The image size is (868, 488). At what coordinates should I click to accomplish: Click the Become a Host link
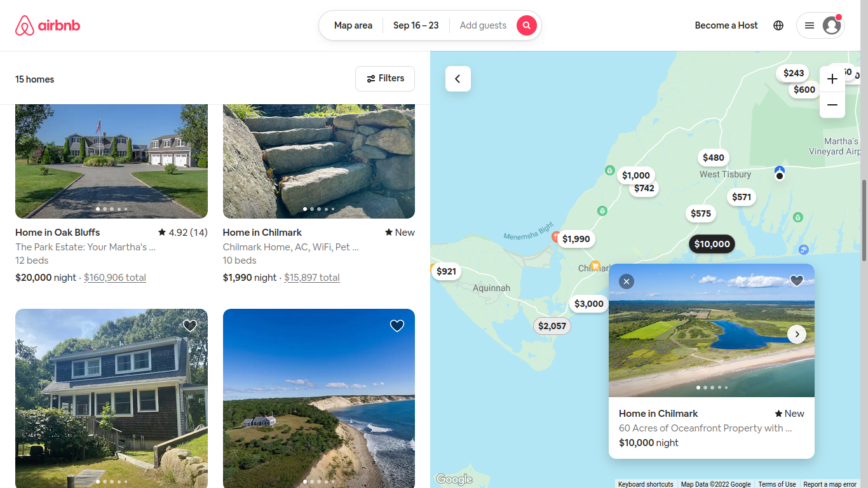[726, 25]
